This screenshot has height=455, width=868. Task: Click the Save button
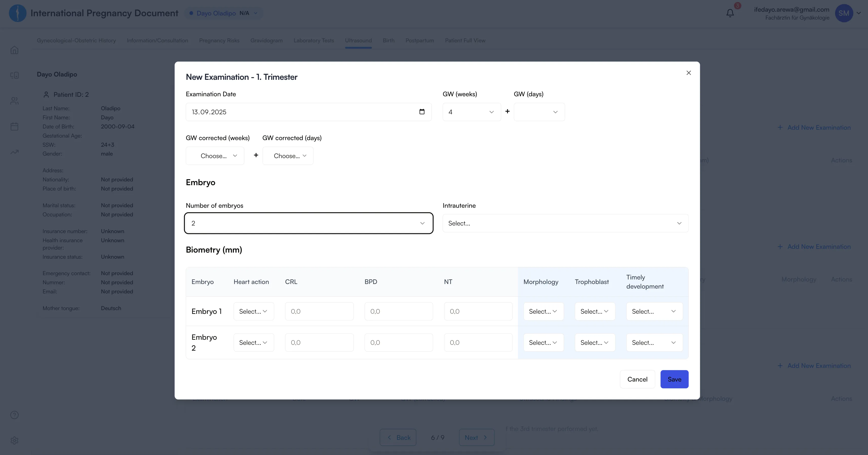pyautogui.click(x=674, y=379)
